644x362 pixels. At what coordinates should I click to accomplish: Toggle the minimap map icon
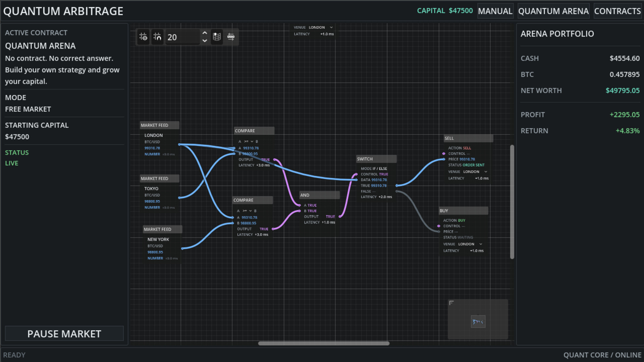217,37
